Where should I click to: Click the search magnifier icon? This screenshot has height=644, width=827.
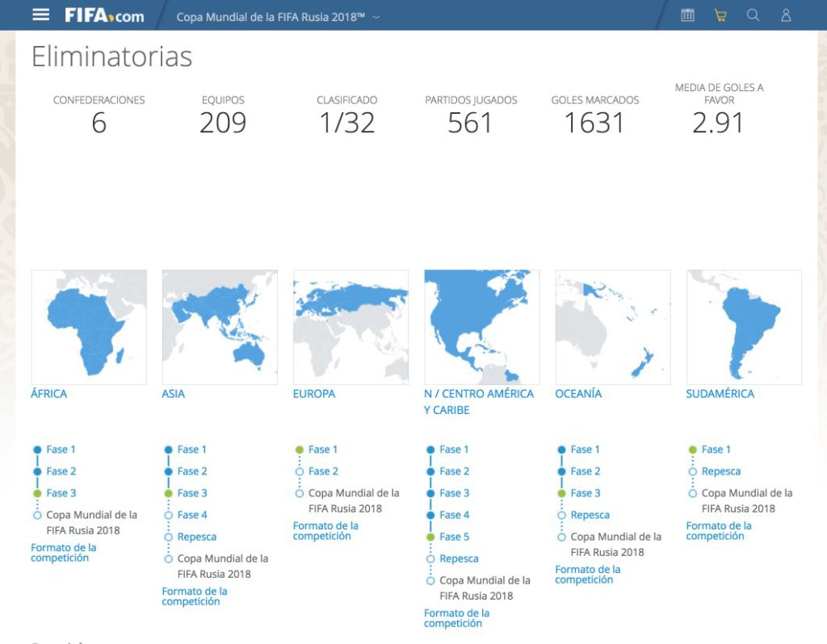click(754, 15)
